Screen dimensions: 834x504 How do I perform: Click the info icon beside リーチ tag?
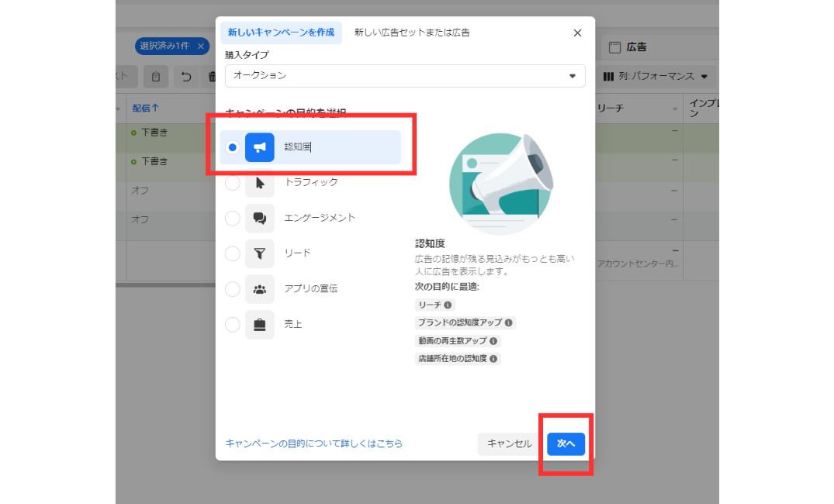[x=448, y=306]
